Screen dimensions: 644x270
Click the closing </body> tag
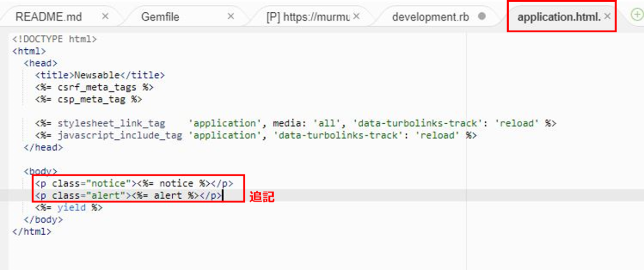[43, 220]
